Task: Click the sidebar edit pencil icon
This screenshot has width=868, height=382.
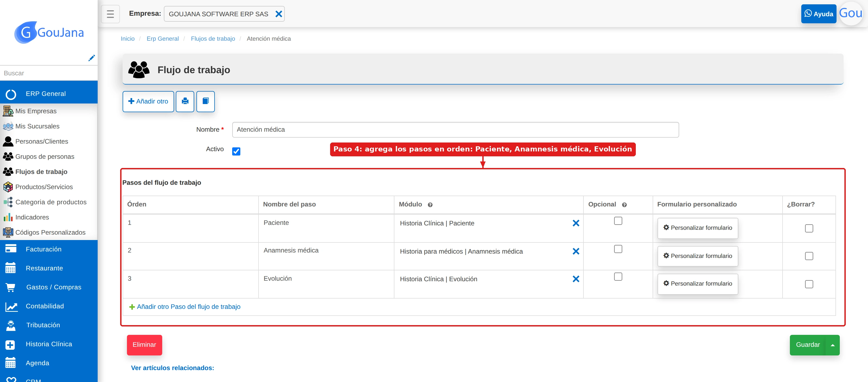Action: point(91,58)
